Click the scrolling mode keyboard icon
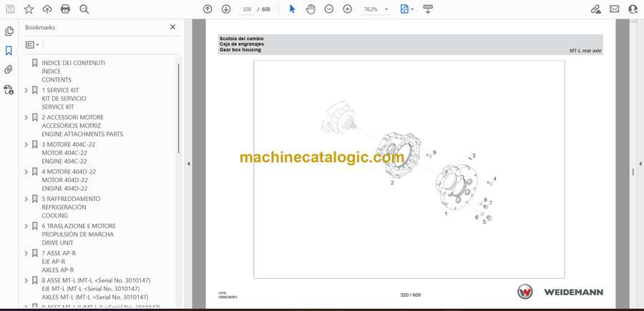Viewport: 644px width, 311px height. click(x=428, y=9)
